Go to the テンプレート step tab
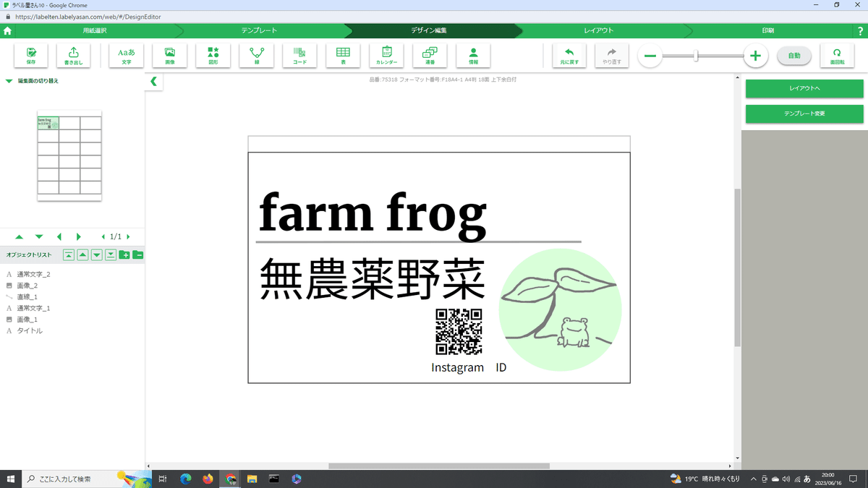Viewport: 868px width, 488px height. coord(259,31)
